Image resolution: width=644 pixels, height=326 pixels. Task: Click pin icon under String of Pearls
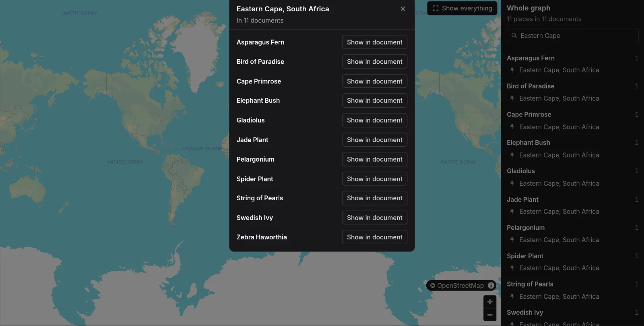(x=512, y=297)
